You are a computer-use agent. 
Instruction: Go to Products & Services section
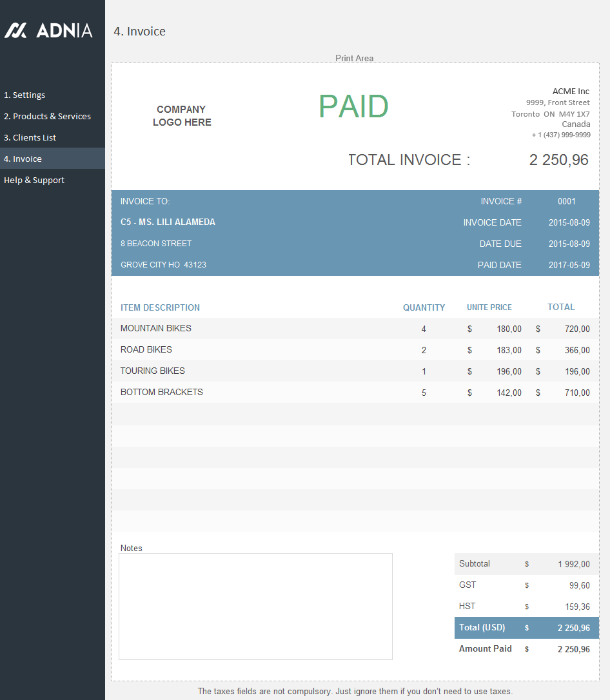pyautogui.click(x=47, y=116)
